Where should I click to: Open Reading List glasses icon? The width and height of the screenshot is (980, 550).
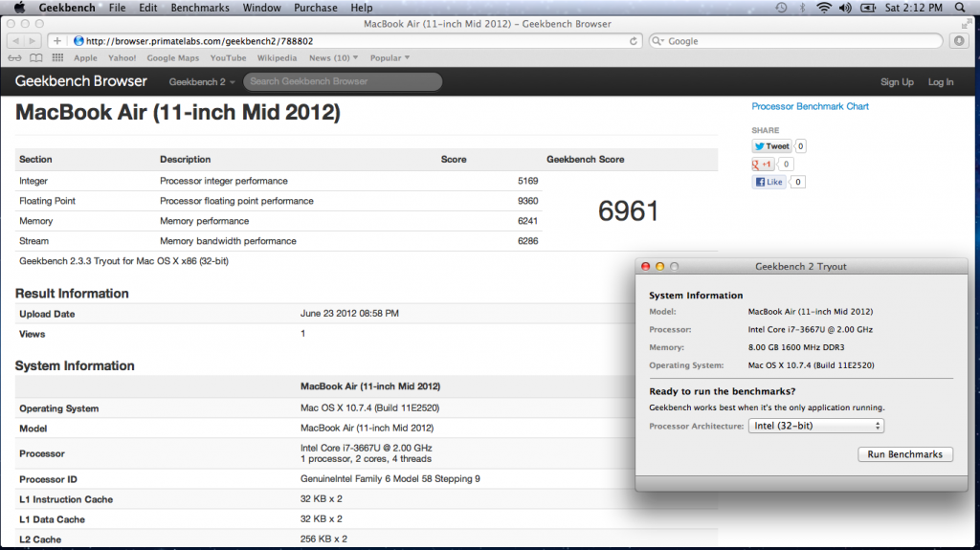coord(14,57)
